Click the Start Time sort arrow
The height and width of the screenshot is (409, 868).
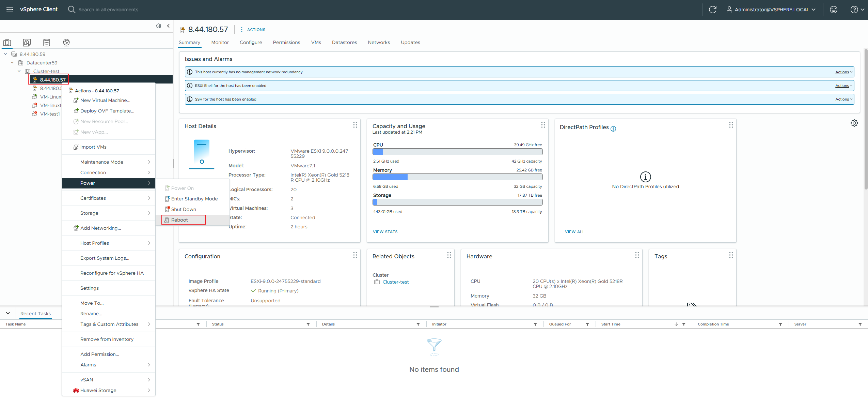tap(676, 324)
